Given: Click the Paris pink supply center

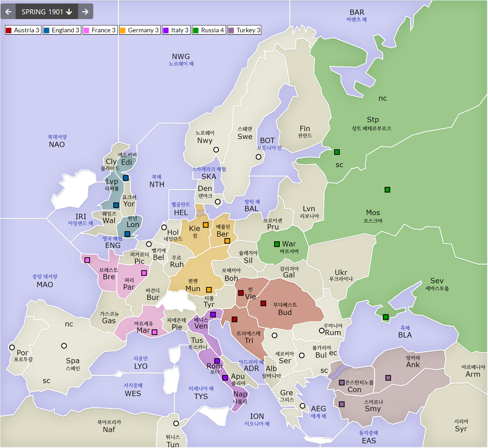Looking at the screenshot, I should point(144,273).
